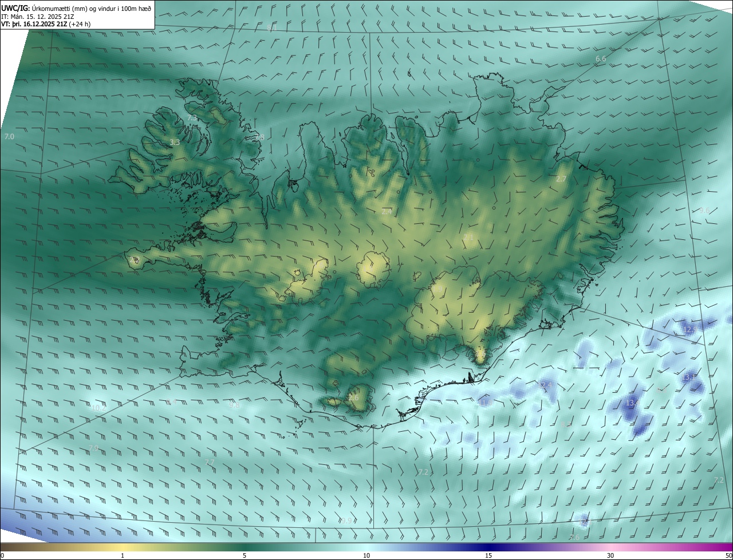This screenshot has width=733, height=560.
Task: Click the 8.1 value label on the map
Action: (x=273, y=27)
